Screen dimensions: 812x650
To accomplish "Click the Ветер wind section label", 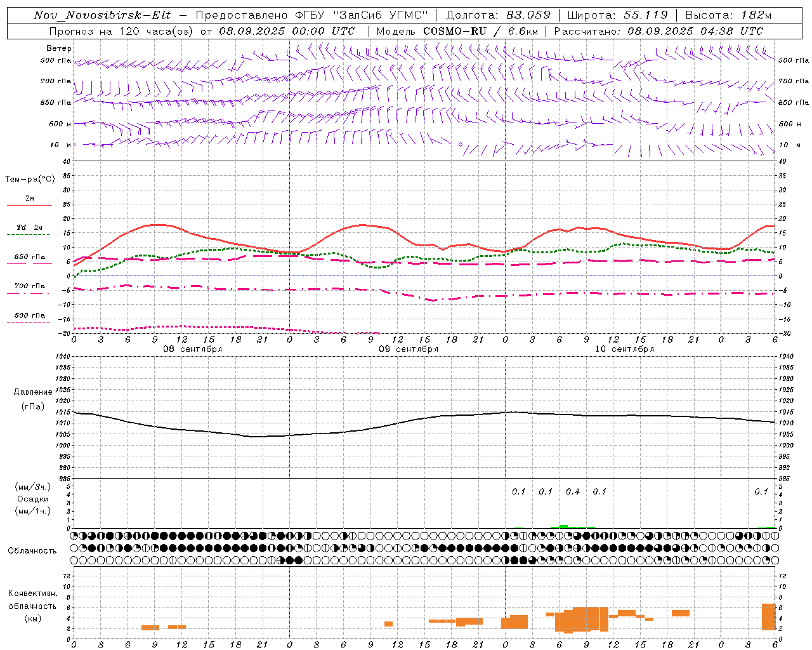I will (59, 48).
